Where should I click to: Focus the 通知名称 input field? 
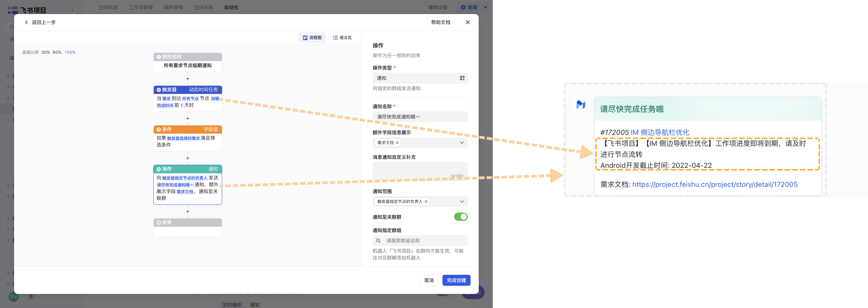420,117
